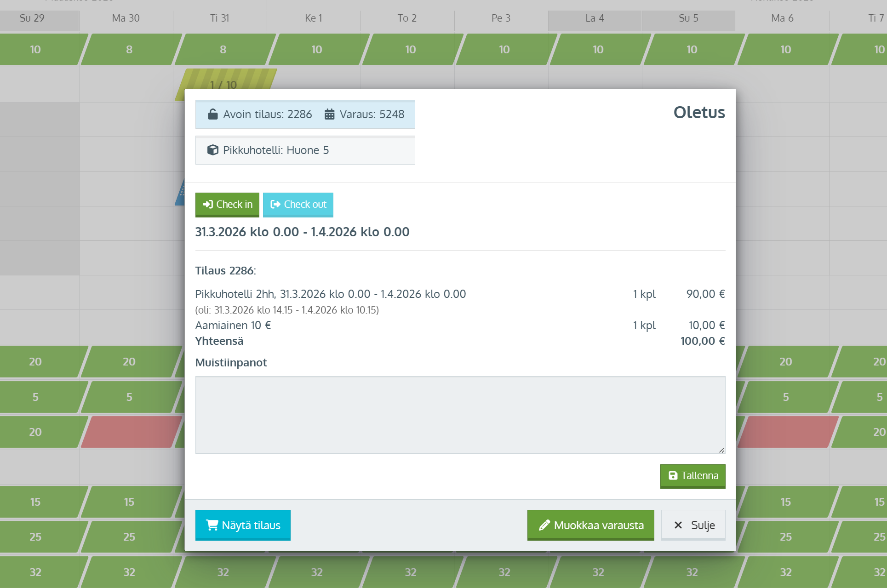The image size is (887, 588).
Task: Click the calendar icon beside Varaus 5248
Action: [x=329, y=114]
